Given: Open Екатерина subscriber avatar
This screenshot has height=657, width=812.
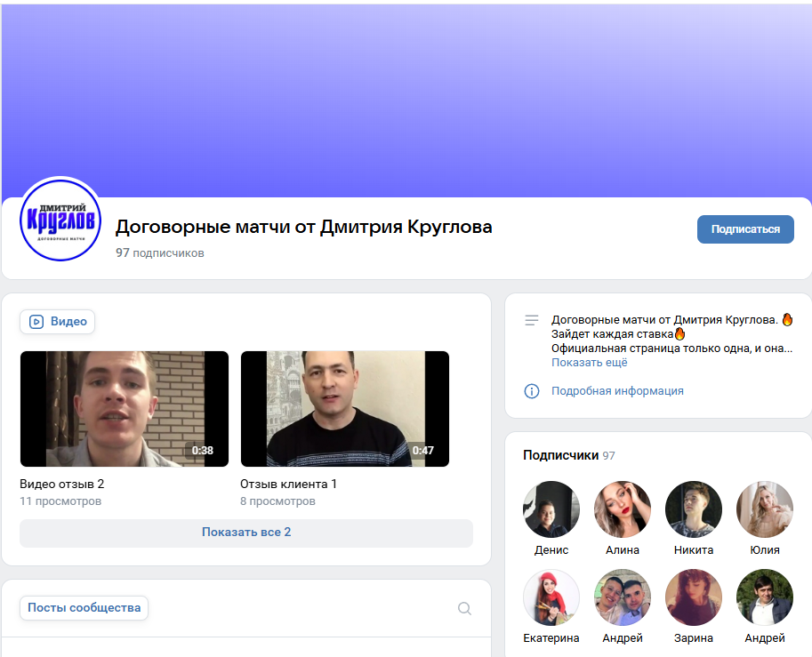Looking at the screenshot, I should tap(551, 597).
